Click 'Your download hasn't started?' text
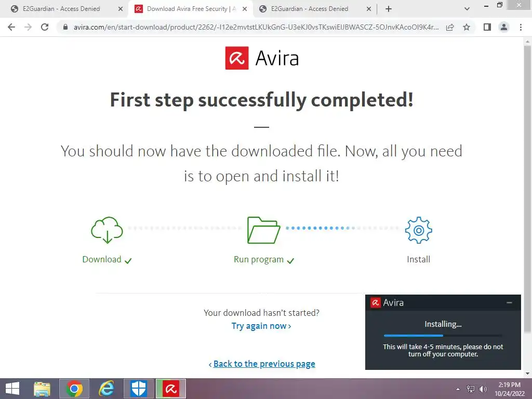The image size is (532, 399). coord(262,313)
